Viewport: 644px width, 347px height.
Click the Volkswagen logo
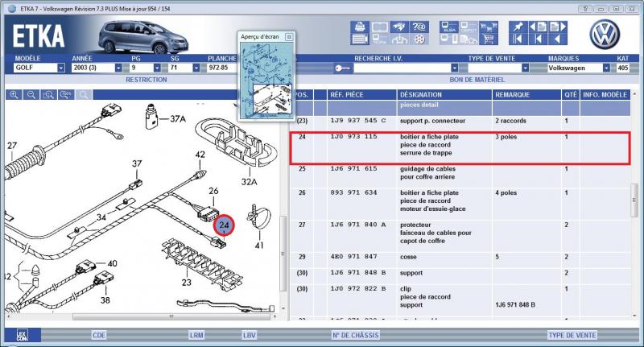click(x=605, y=35)
